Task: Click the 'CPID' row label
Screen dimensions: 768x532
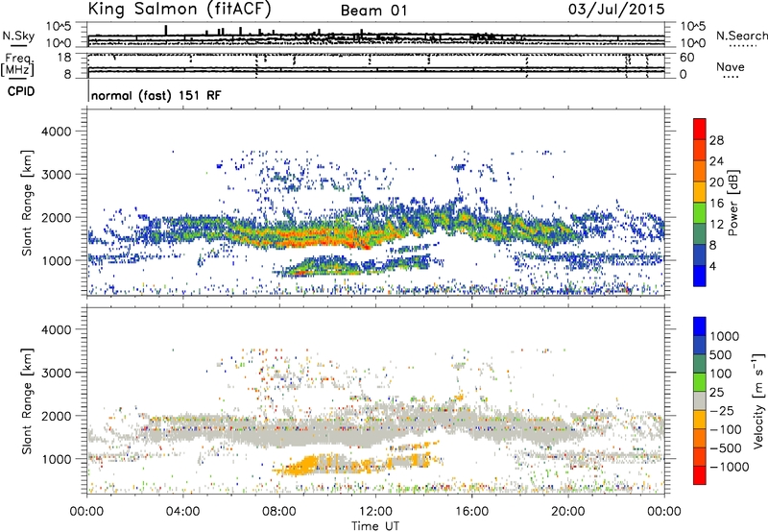Action: coord(21,91)
